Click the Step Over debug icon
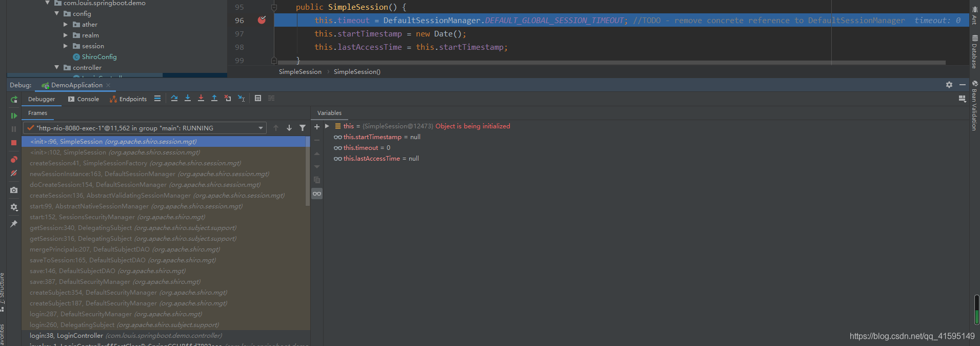 (174, 99)
